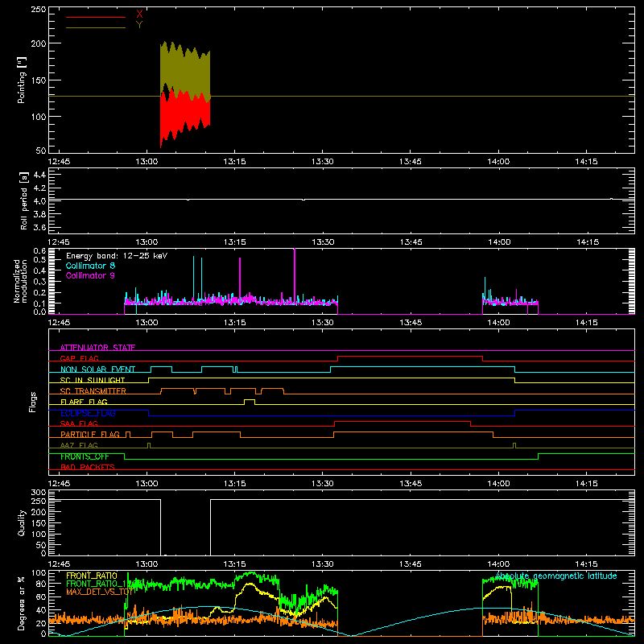Image resolution: width=644 pixels, height=644 pixels.
Task: Click the BAD_PACKETS flag label
Action: pyautogui.click(x=88, y=467)
